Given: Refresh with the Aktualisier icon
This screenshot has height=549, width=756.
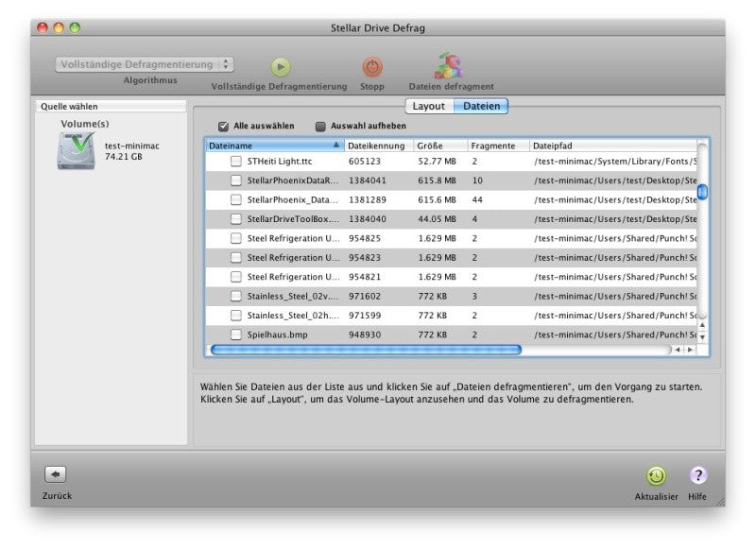Looking at the screenshot, I should (656, 475).
